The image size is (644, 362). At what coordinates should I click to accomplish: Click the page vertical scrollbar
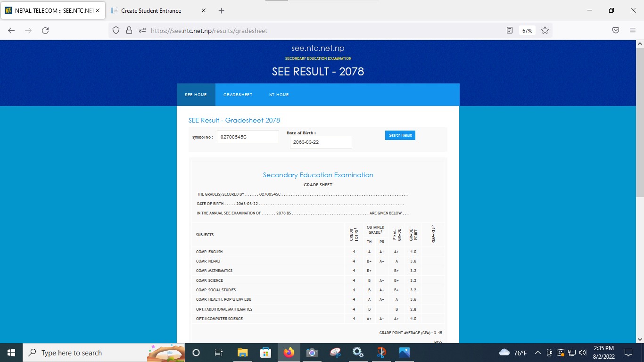click(x=640, y=141)
